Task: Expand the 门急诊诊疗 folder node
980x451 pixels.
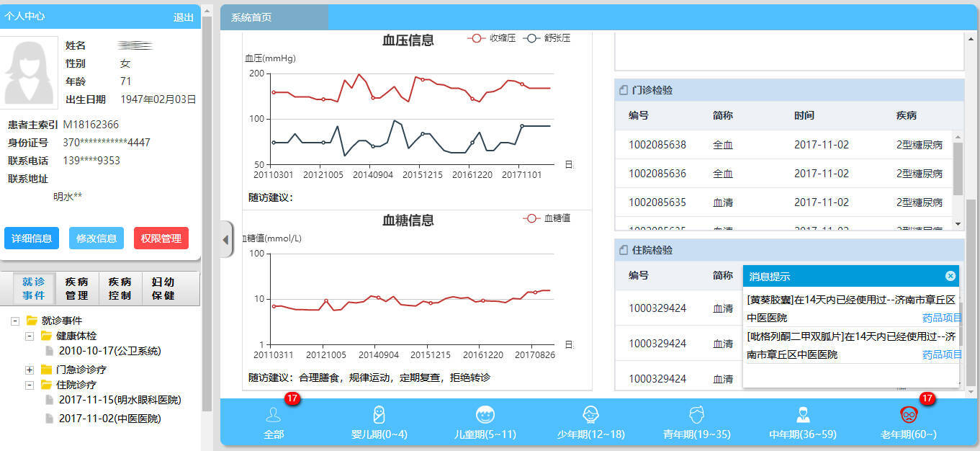Action: click(30, 370)
